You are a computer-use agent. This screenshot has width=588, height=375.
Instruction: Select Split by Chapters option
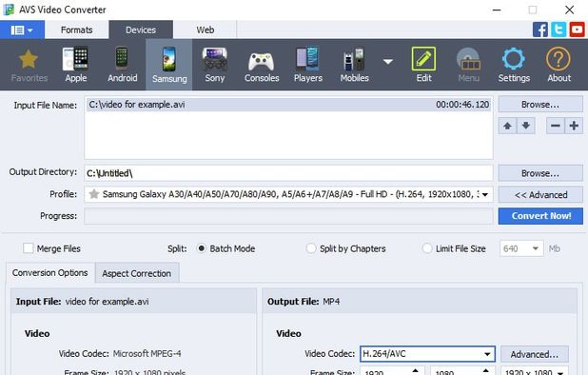coord(311,248)
